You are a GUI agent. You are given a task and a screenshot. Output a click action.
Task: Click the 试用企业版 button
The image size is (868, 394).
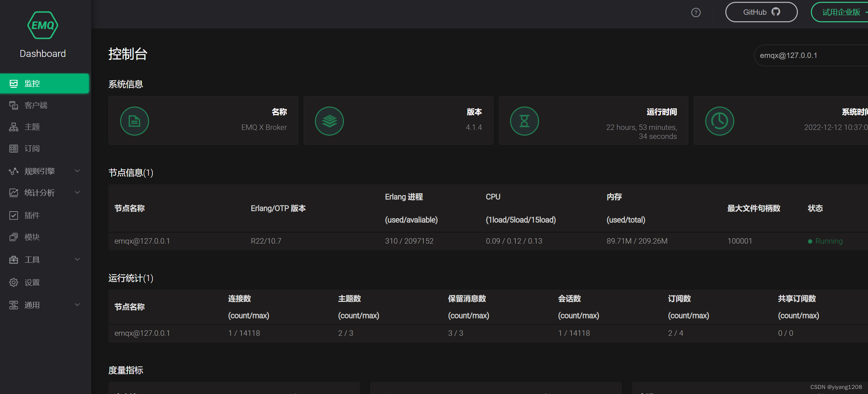[841, 12]
